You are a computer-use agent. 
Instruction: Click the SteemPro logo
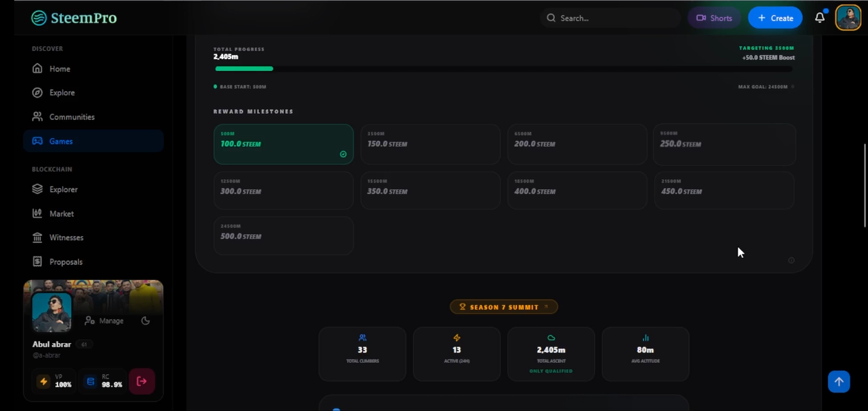click(74, 18)
